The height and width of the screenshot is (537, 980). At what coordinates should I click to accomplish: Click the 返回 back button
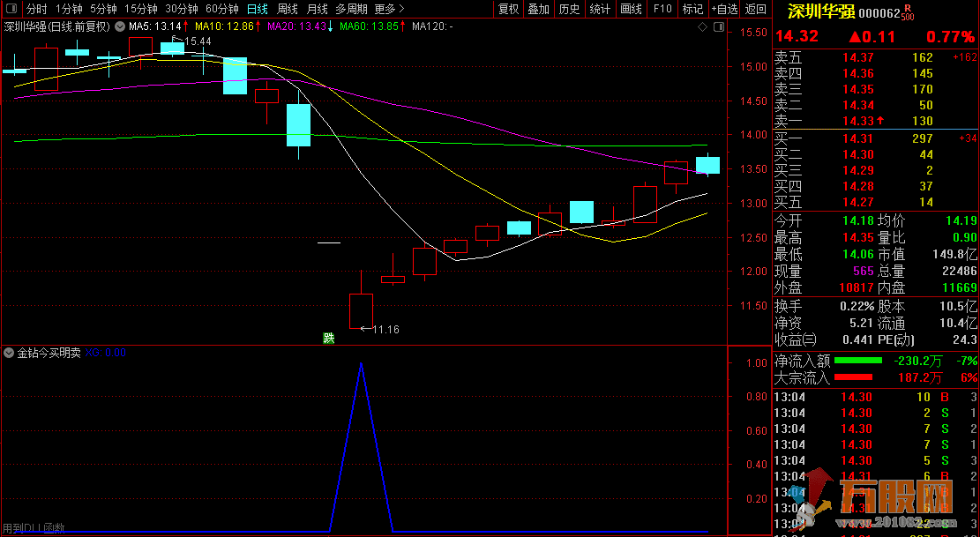click(756, 9)
